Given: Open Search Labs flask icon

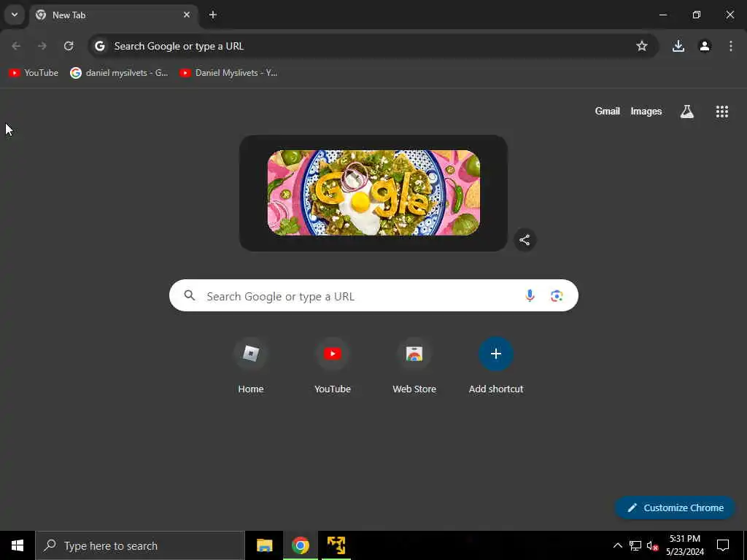Looking at the screenshot, I should pyautogui.click(x=687, y=112).
